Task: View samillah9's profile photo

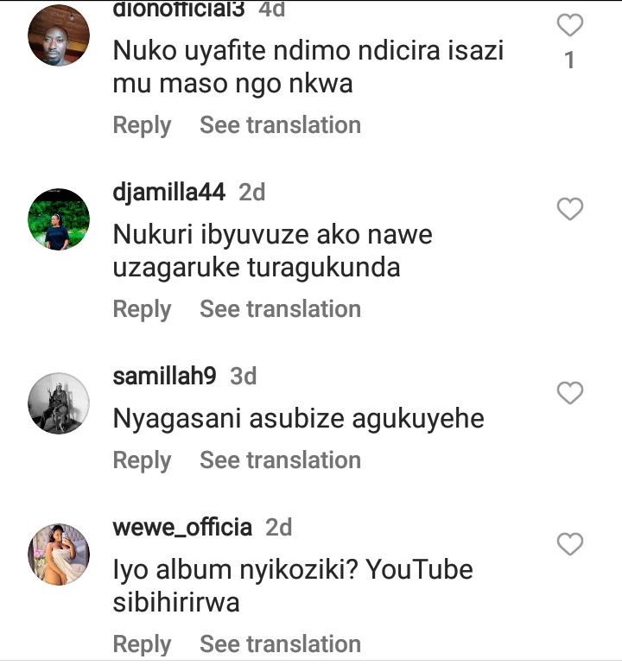Action: [x=59, y=403]
